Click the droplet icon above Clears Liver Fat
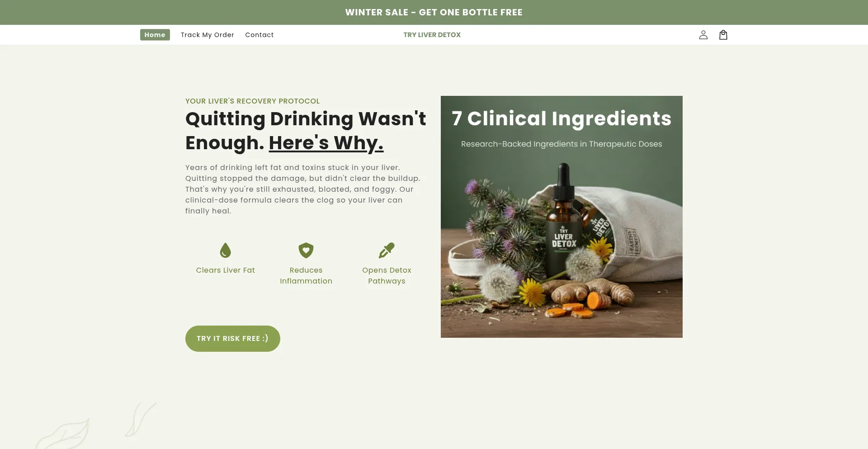This screenshot has height=449, width=868. coord(225,250)
